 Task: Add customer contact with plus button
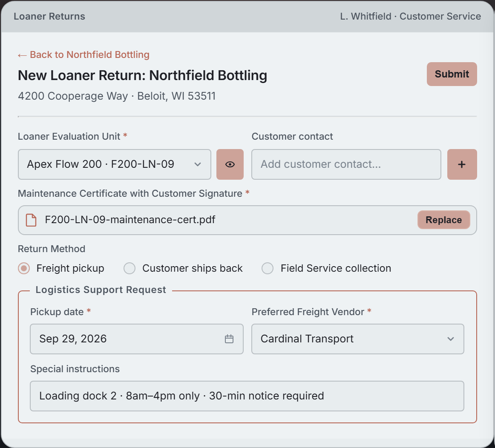pyautogui.click(x=462, y=164)
